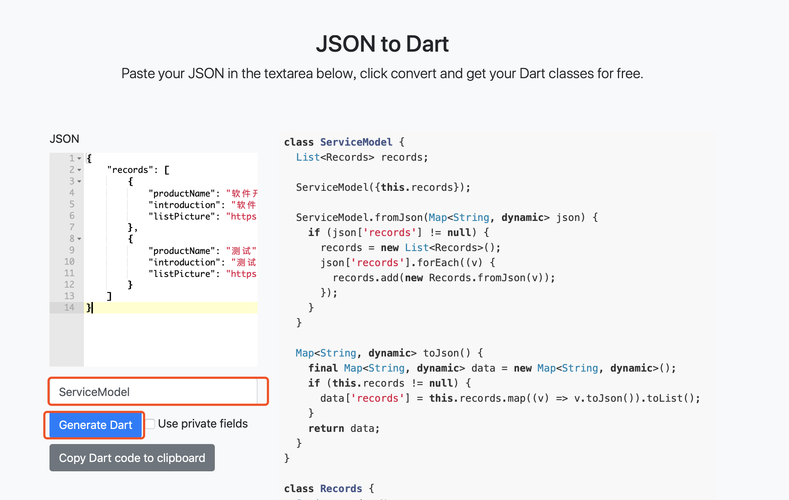Click the ServiceModel.fromJson method line
The height and width of the screenshot is (500, 789).
[447, 217]
